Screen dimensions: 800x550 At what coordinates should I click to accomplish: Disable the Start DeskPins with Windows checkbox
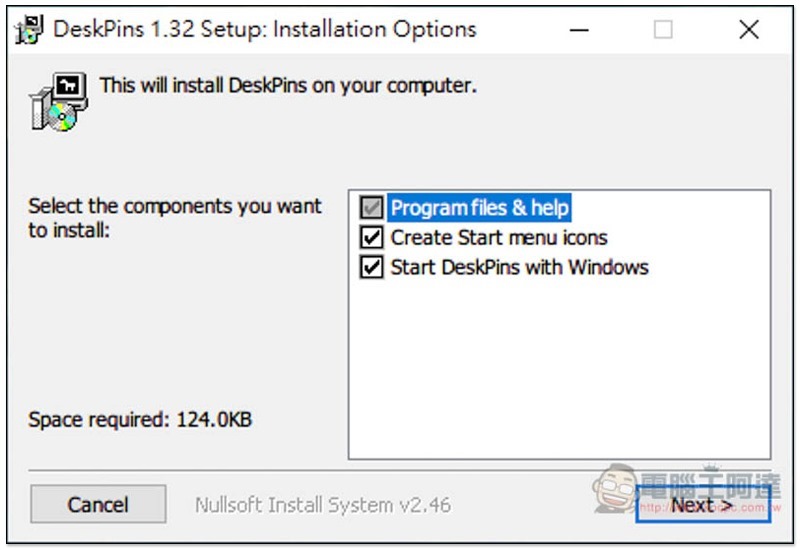[371, 267]
